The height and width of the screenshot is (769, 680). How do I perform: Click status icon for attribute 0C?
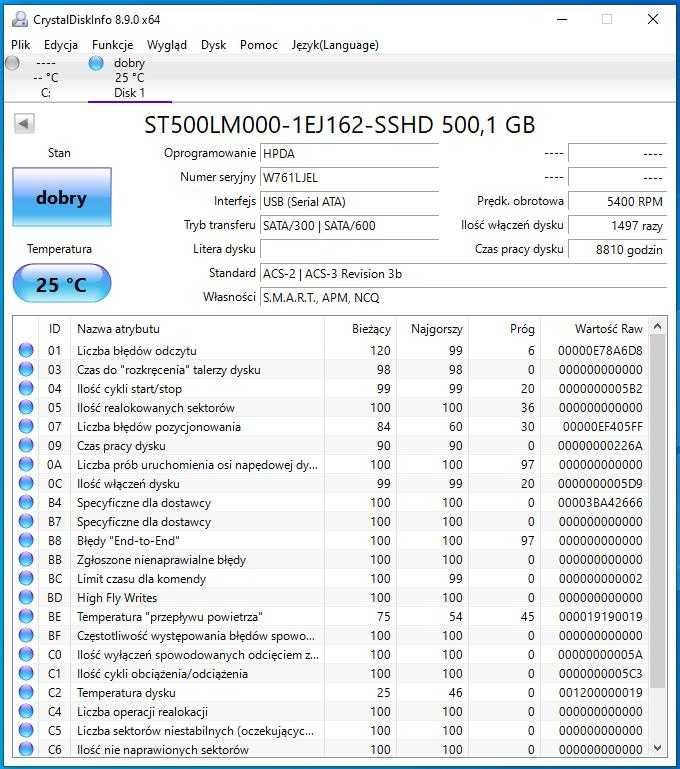(26, 484)
